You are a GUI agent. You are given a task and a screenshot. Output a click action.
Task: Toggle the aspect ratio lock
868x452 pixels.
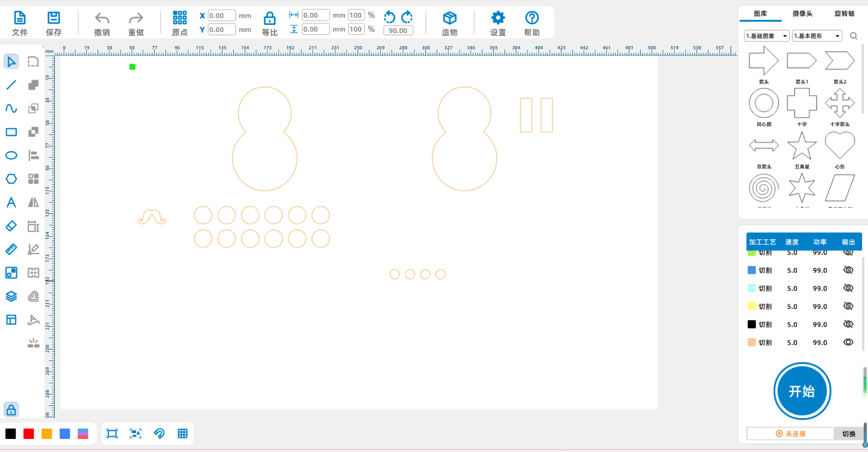click(x=270, y=19)
